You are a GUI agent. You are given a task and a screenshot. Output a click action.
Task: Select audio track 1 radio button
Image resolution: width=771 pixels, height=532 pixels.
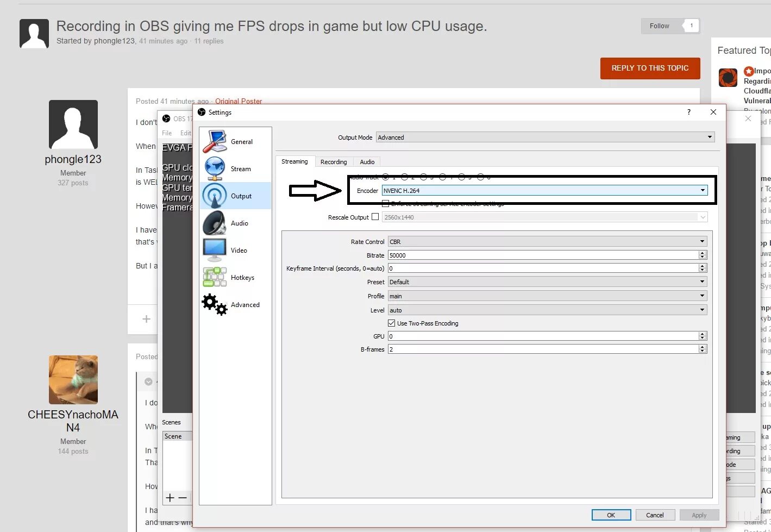[x=385, y=177]
